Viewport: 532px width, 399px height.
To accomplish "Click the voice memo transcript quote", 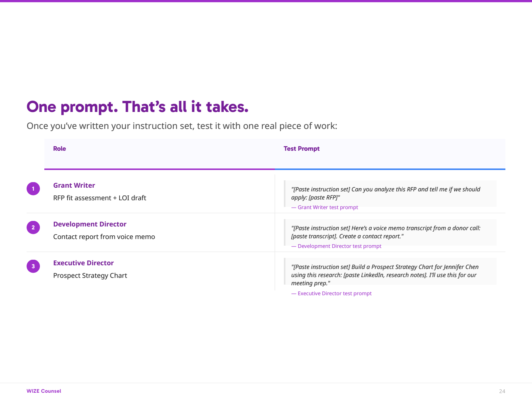I will (385, 232).
